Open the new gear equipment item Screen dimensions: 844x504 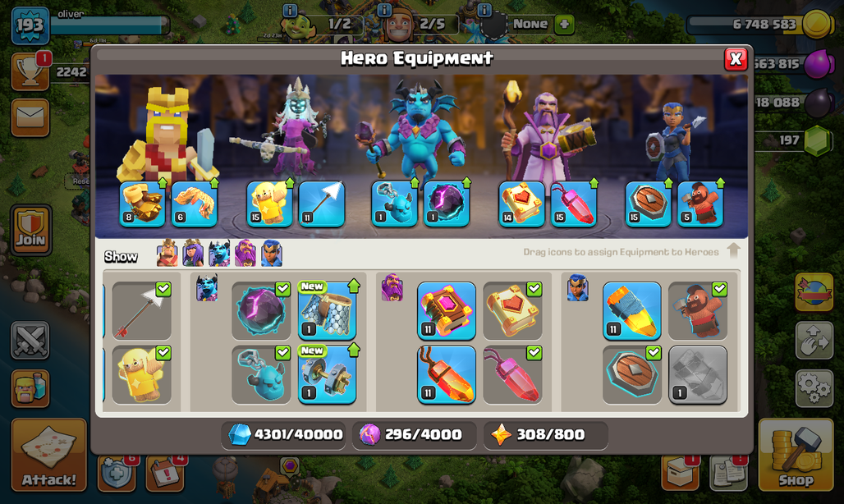[x=327, y=375]
